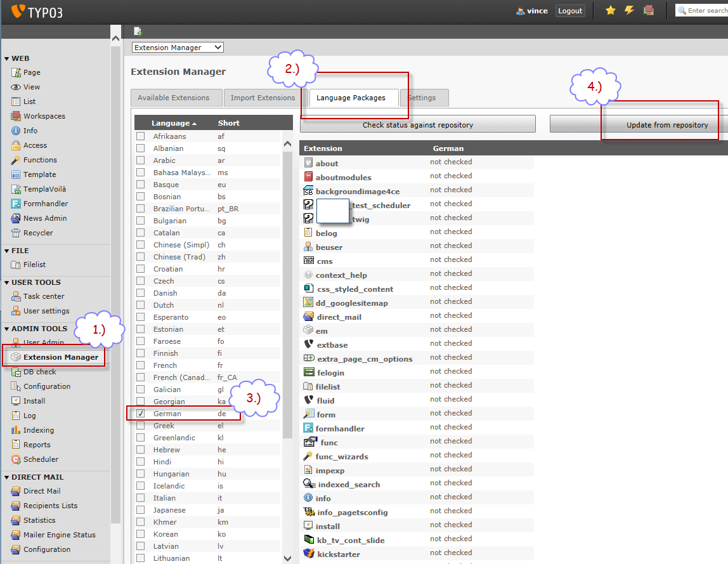Collapse the ADMIN TOOLS section
This screenshot has width=728, height=564.
point(7,329)
